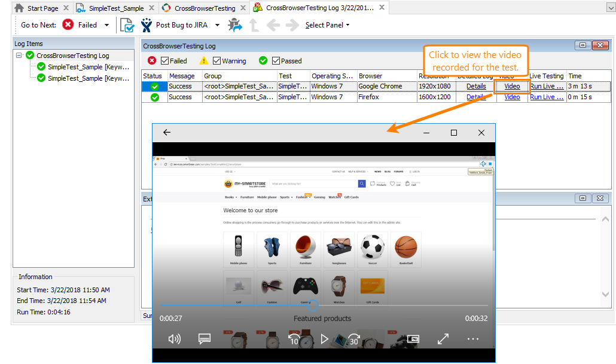This screenshot has height=364, width=616.
Task: Click the up arrow toolbar icon
Action: [x=254, y=25]
